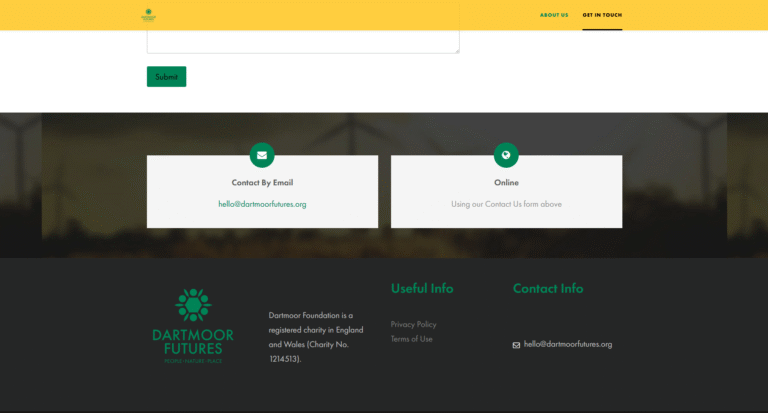Click the Online card heading
This screenshot has height=413, width=768.
point(506,183)
